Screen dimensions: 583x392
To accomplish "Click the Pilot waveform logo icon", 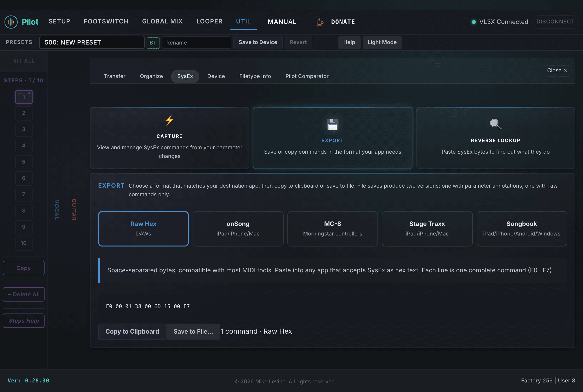I will coord(11,22).
